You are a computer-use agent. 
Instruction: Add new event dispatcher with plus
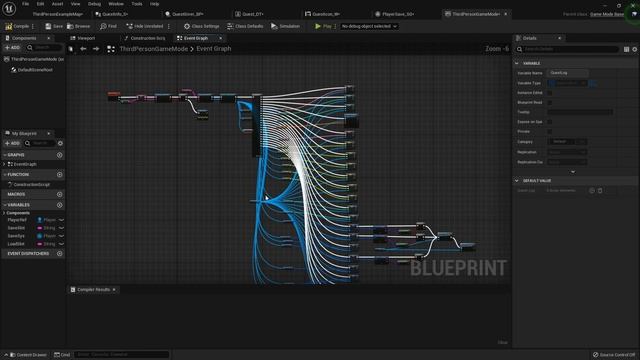60,254
